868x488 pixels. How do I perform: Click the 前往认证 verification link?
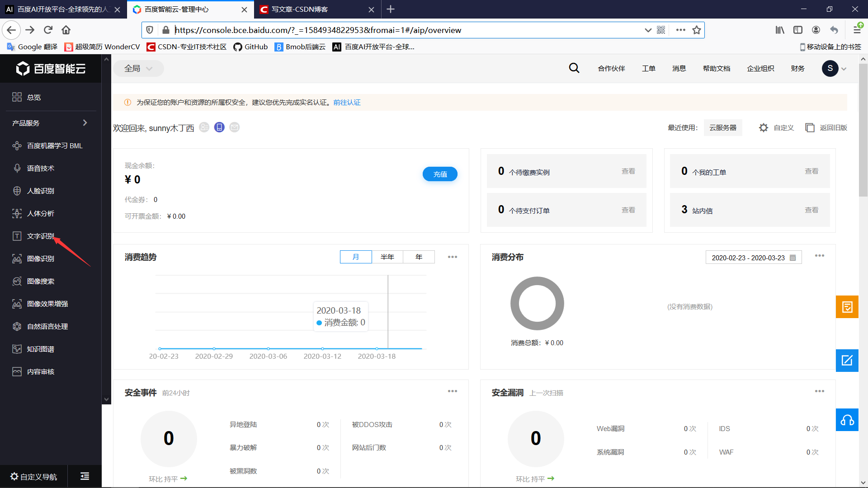pos(346,102)
